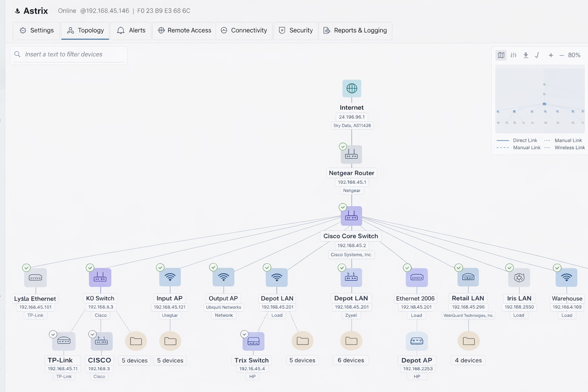588x392 pixels.
Task: Select the Depot AP device icon
Action: click(x=416, y=341)
